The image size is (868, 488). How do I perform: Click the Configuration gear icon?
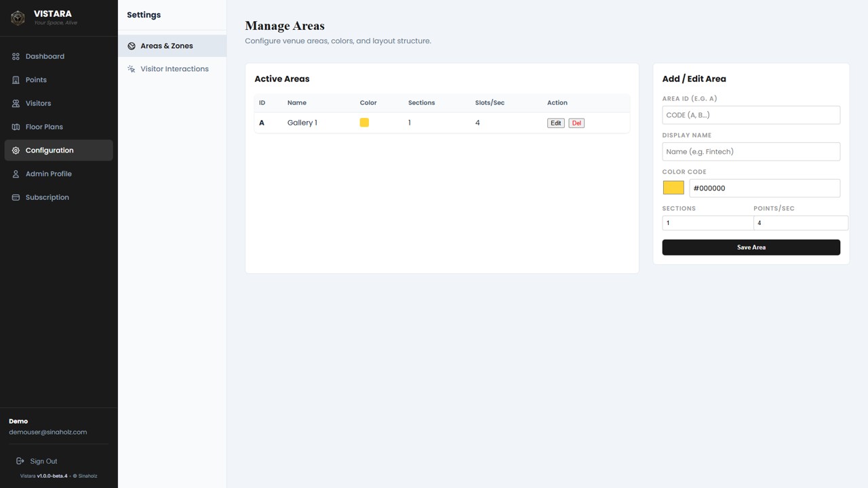[x=15, y=150]
